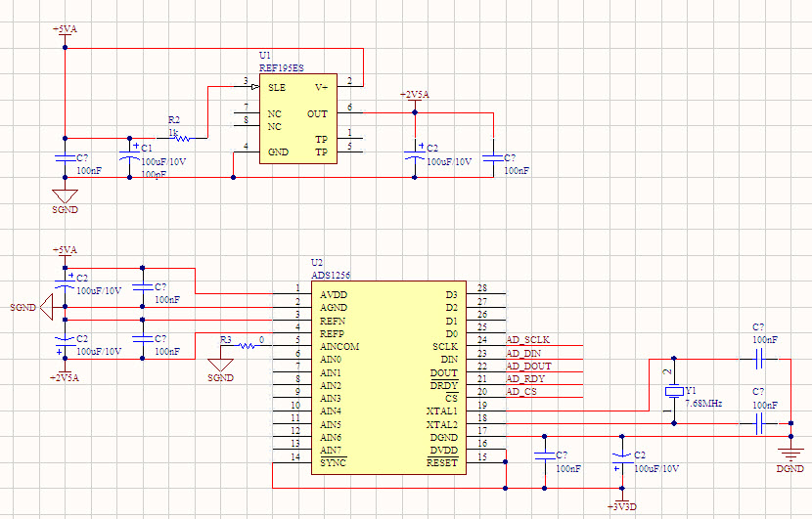Select 100nF capacitor right of REF195 output

coord(493,157)
